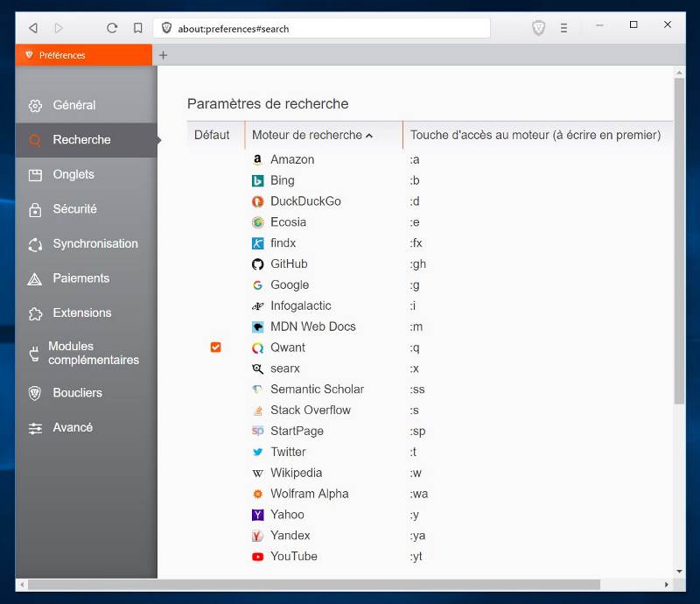The width and height of the screenshot is (700, 604).
Task: Maximize the browser window
Action: pos(633,25)
